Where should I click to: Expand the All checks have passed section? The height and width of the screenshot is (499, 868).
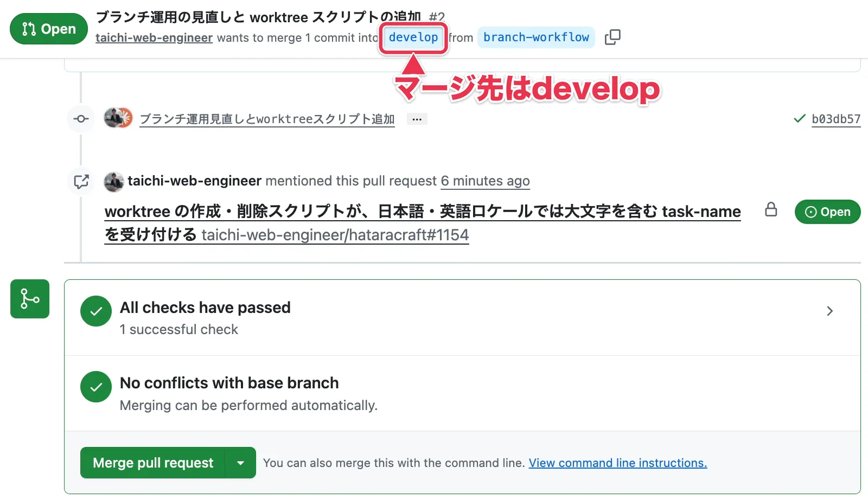pyautogui.click(x=829, y=311)
